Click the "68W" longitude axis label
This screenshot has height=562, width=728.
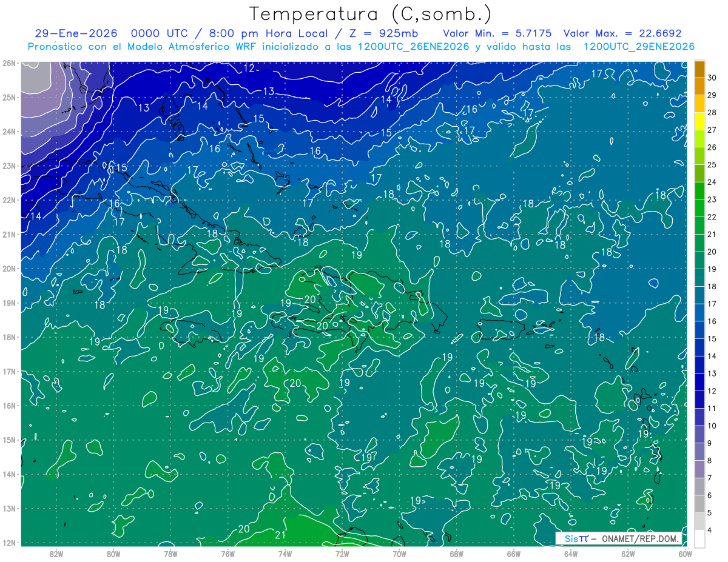coord(457,554)
